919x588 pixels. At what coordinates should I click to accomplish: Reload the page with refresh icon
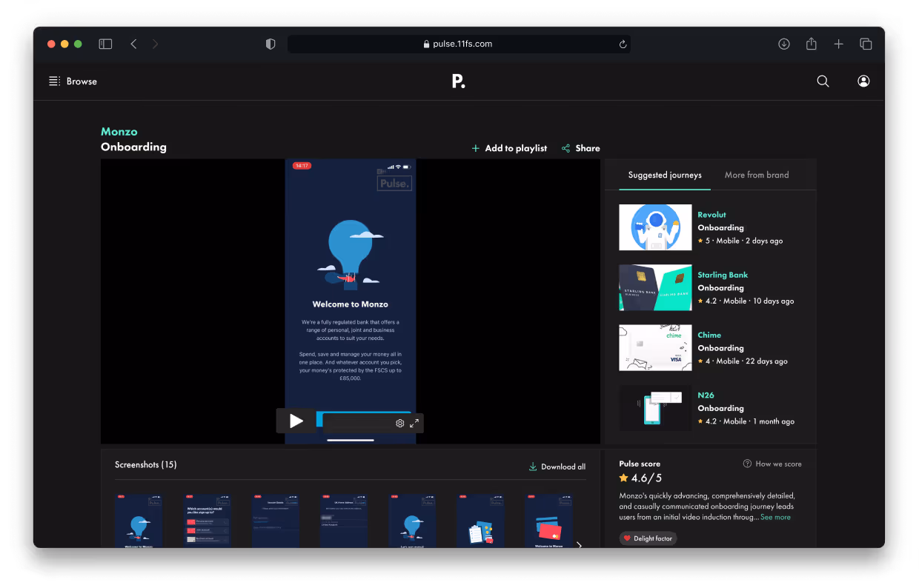point(623,44)
